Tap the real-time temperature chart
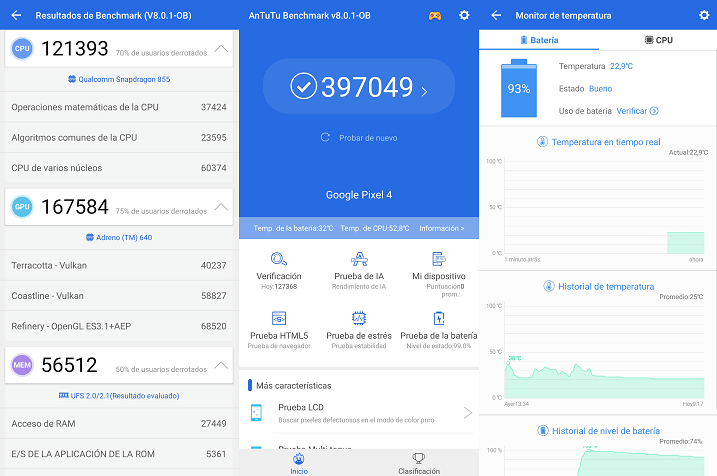This screenshot has width=717, height=476. coord(604,206)
